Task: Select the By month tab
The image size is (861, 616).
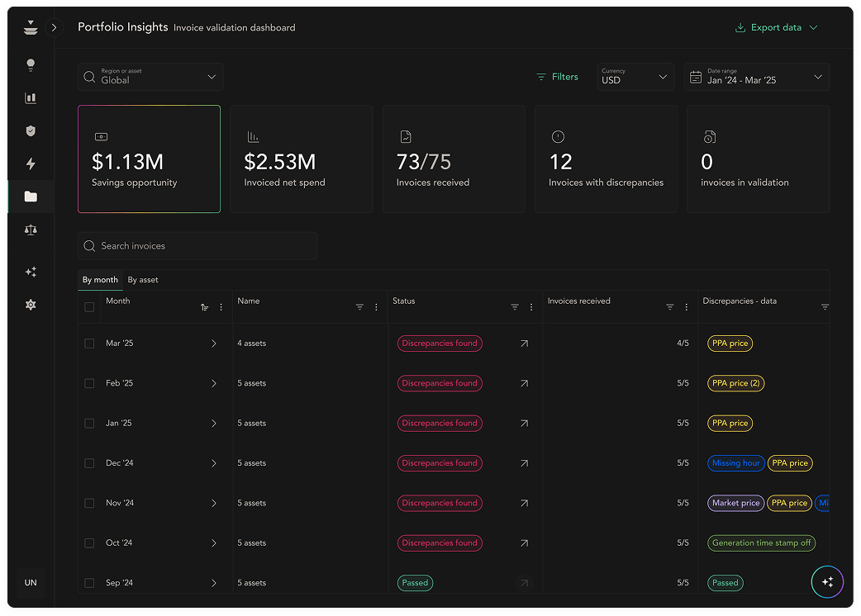Action: click(100, 280)
